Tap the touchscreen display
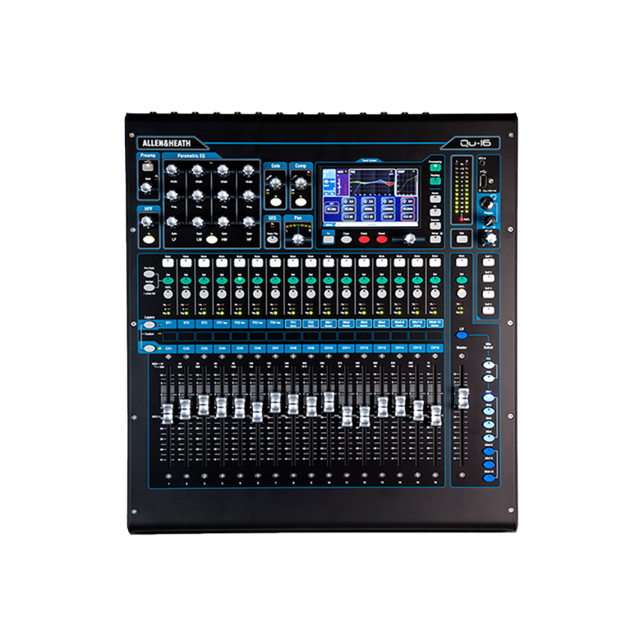 coord(371,195)
